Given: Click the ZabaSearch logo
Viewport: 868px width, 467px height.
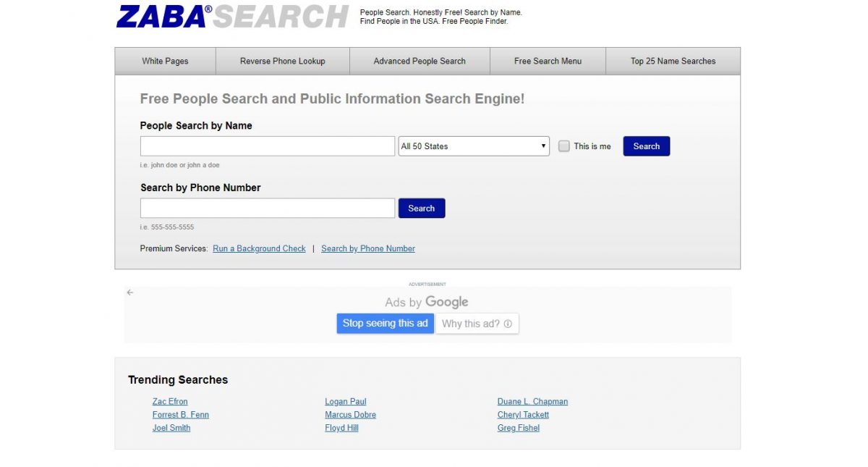Looking at the screenshot, I should click(232, 16).
